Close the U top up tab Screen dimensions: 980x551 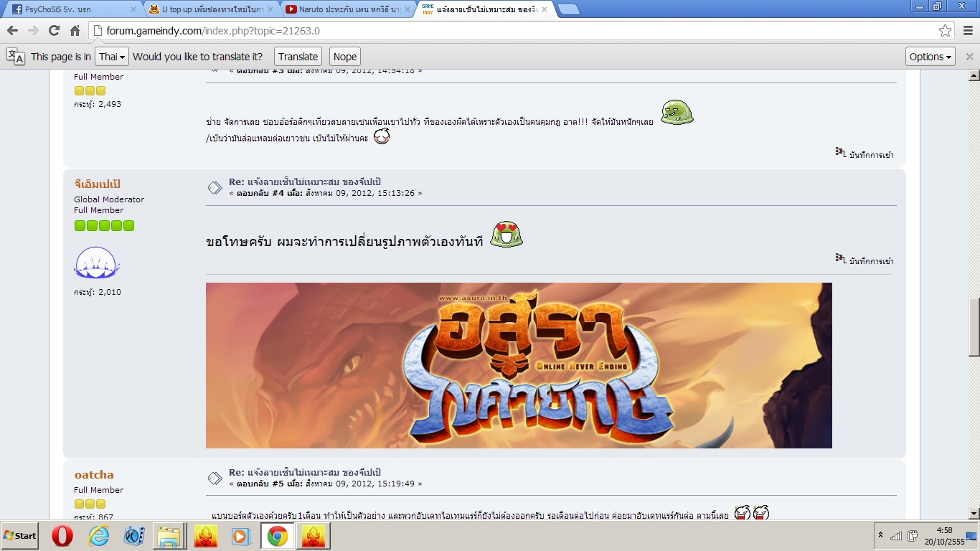(270, 9)
